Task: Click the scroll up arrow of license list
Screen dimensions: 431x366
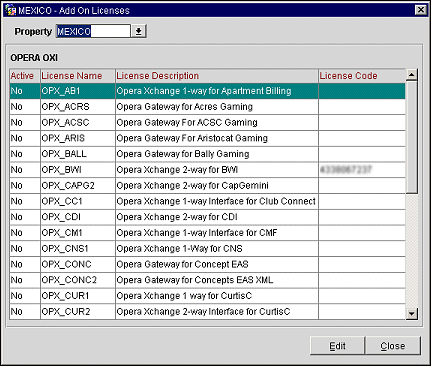Action: click(x=412, y=75)
